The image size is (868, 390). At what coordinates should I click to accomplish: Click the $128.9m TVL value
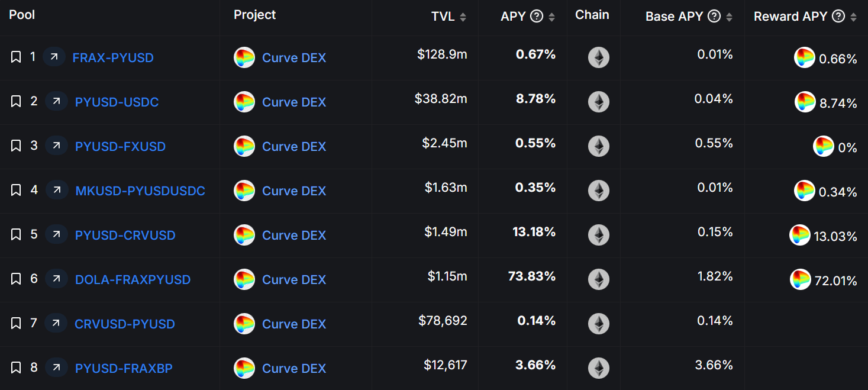[x=442, y=54]
